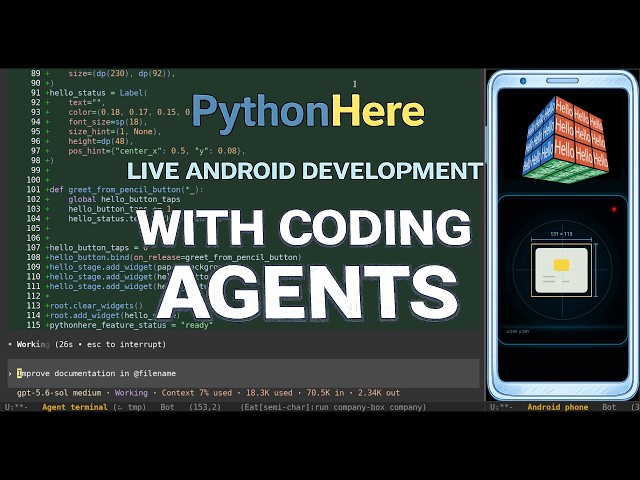Click line 91 'hello_status = Label('
640x480 pixels.
98,93
